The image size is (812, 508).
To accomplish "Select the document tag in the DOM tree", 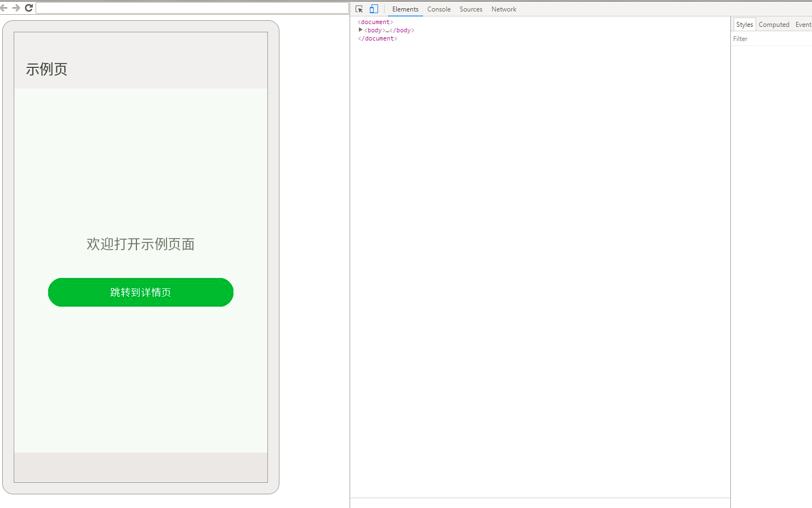I will coord(375,22).
